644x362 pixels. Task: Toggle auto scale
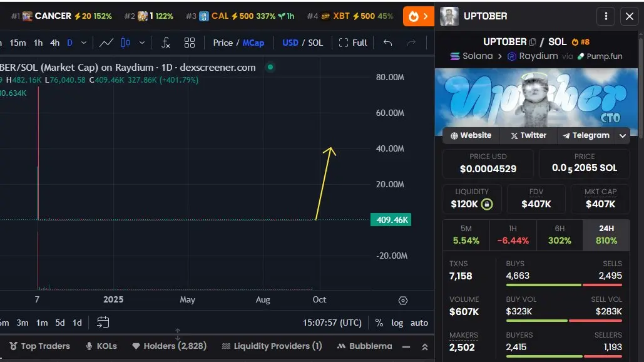click(419, 323)
